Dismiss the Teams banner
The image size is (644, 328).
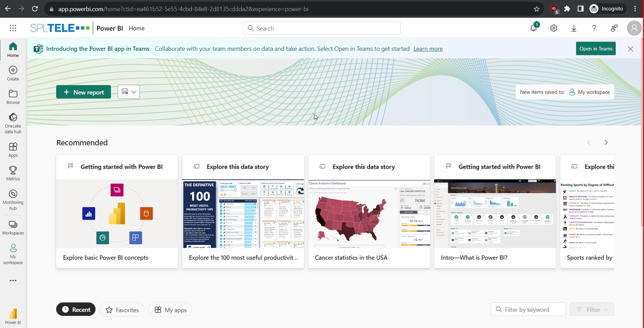pos(631,49)
